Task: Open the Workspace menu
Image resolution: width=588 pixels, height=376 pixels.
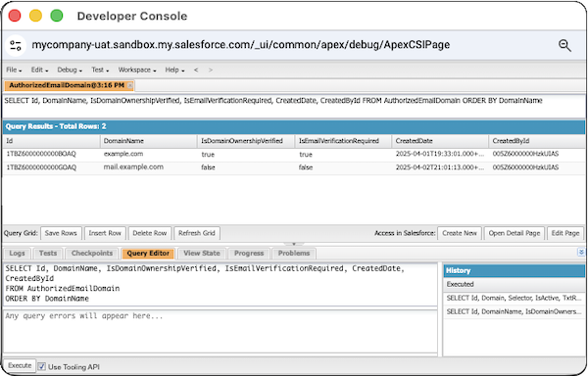Action: click(137, 70)
